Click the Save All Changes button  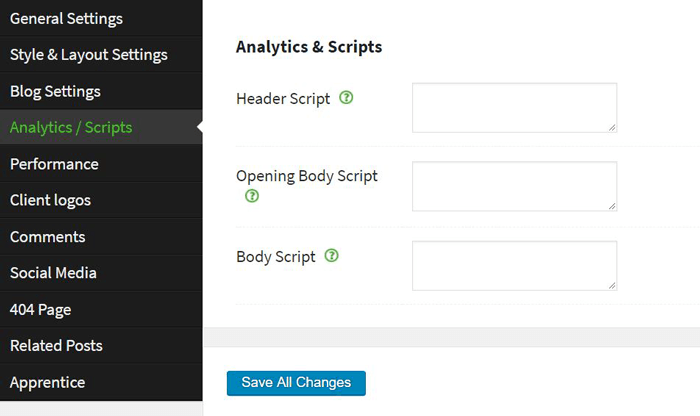[296, 383]
